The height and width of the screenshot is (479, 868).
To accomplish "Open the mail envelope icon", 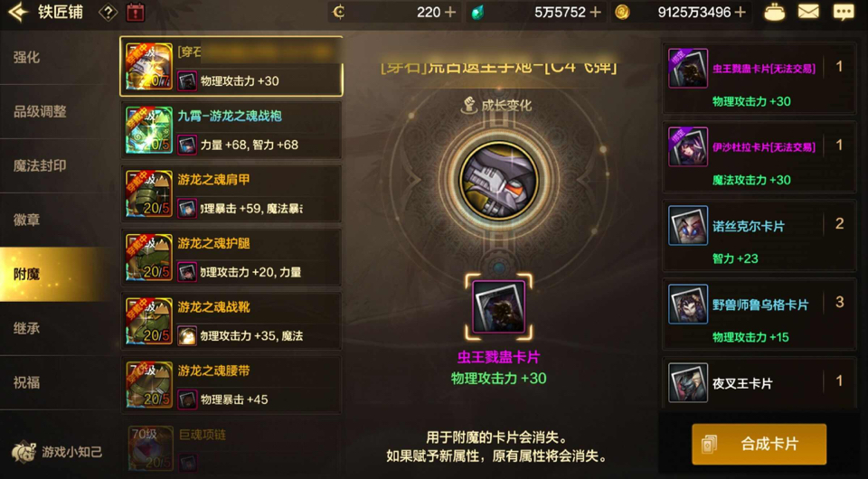I will (x=808, y=12).
